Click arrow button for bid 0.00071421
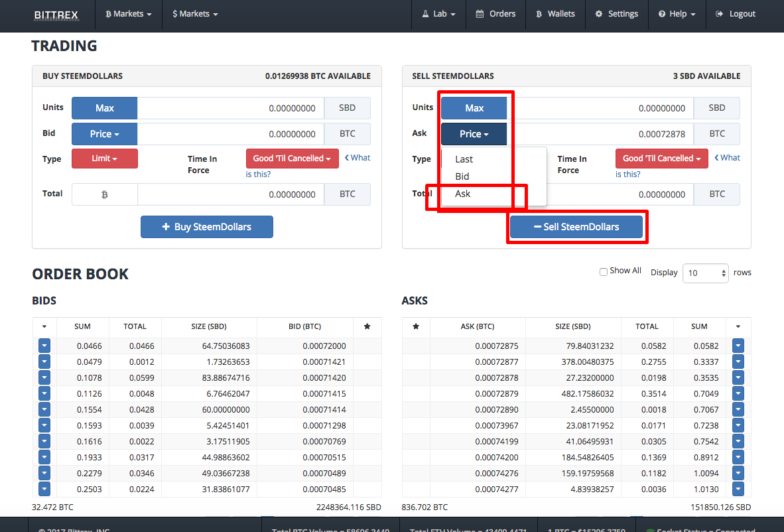The image size is (784, 532). click(44, 362)
